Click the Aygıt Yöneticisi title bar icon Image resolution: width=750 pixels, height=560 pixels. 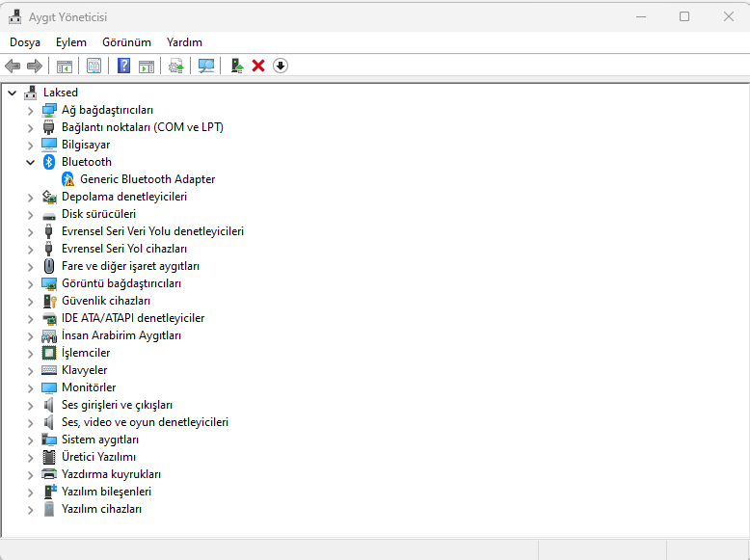click(x=14, y=16)
